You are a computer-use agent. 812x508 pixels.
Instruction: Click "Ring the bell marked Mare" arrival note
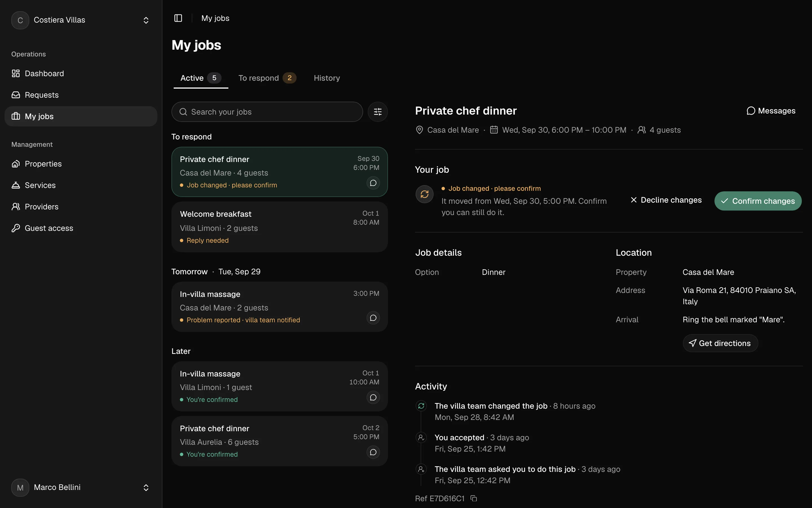[x=734, y=319]
